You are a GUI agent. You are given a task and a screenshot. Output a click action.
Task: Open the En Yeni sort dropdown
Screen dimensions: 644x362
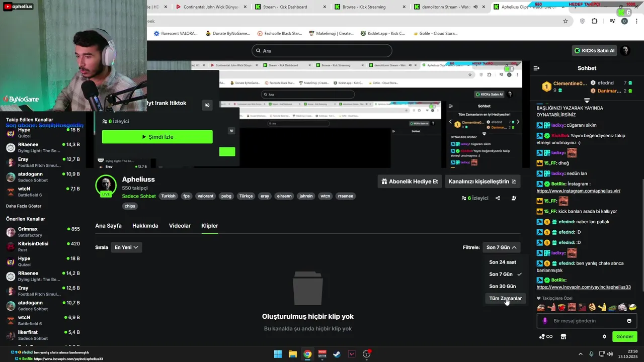click(x=126, y=247)
